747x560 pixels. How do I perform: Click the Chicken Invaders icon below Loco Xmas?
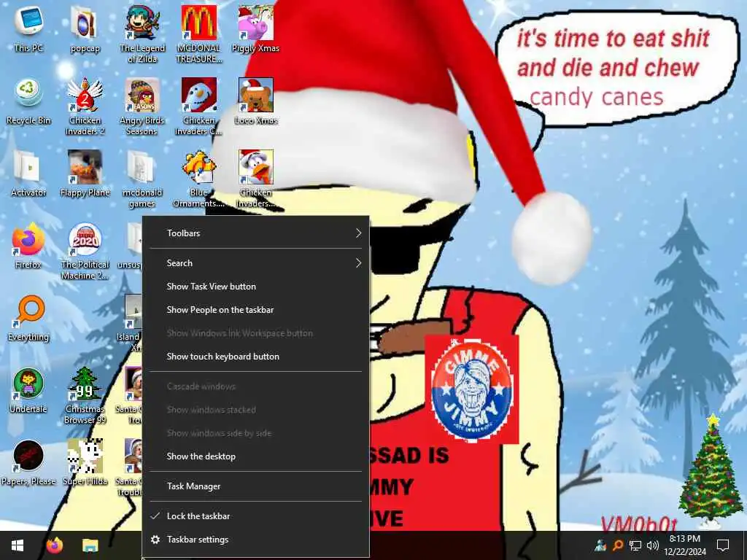pos(256,178)
